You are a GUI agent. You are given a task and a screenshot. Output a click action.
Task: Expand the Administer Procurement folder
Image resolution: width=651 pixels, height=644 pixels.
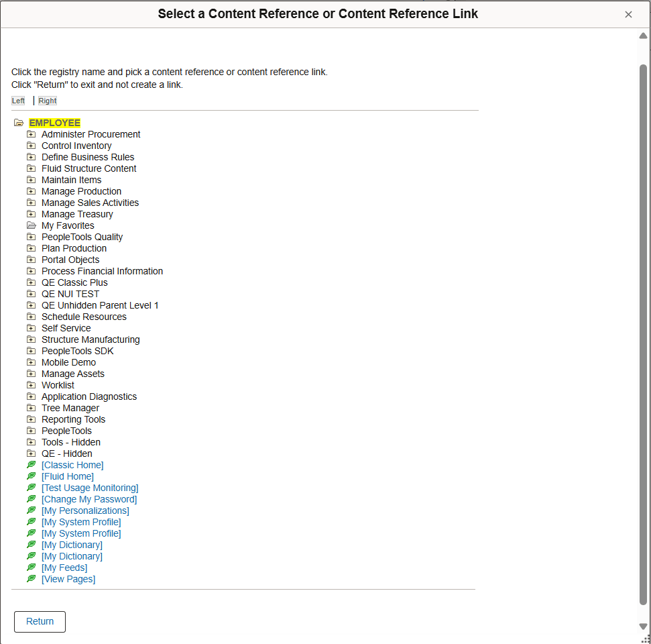click(31, 134)
